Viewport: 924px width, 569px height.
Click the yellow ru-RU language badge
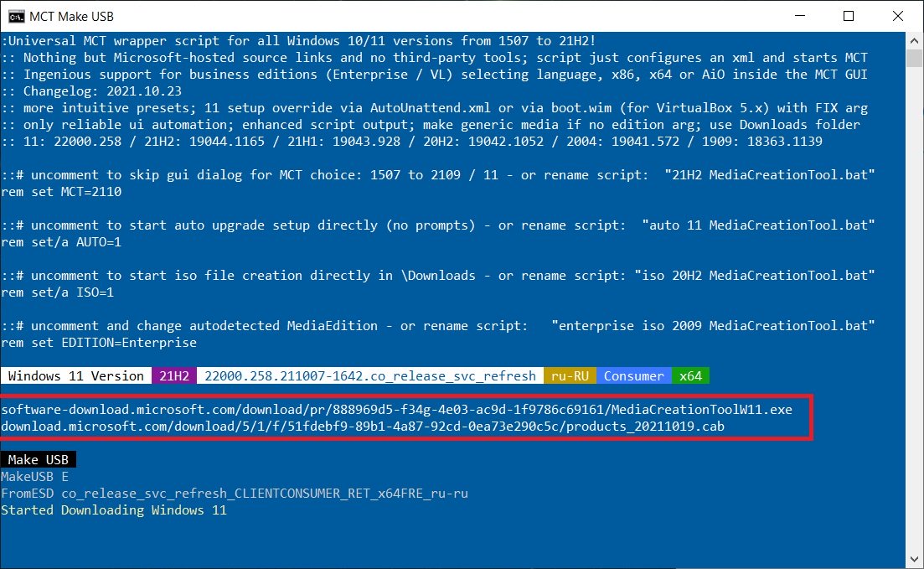(x=570, y=376)
